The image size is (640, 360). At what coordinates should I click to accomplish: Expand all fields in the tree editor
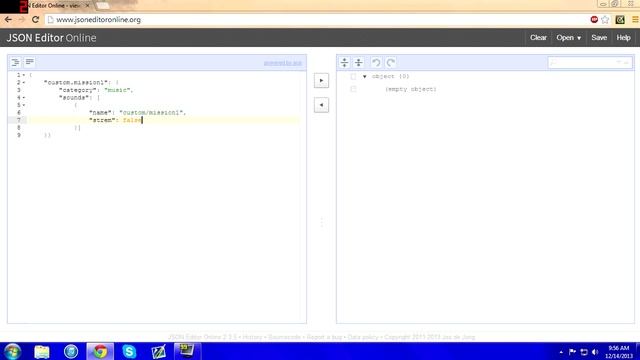coord(344,62)
